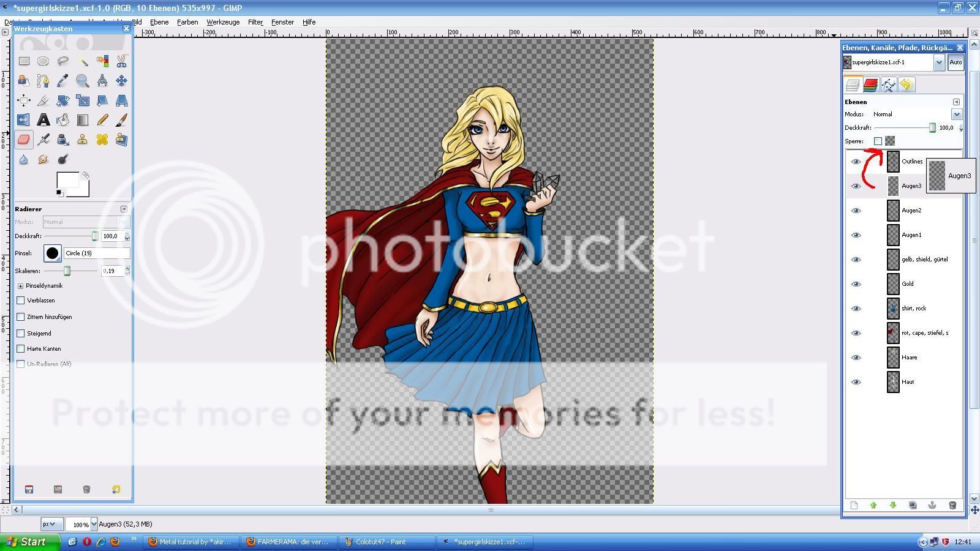Open the Hilfe menu
The width and height of the screenshot is (980, 551).
click(309, 22)
